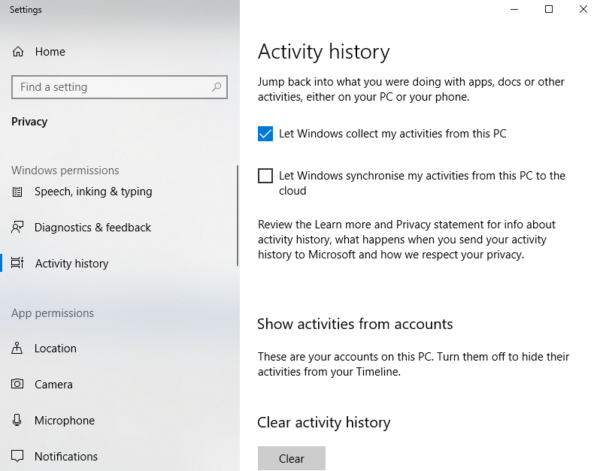Minimize the Settings window

pyautogui.click(x=514, y=9)
